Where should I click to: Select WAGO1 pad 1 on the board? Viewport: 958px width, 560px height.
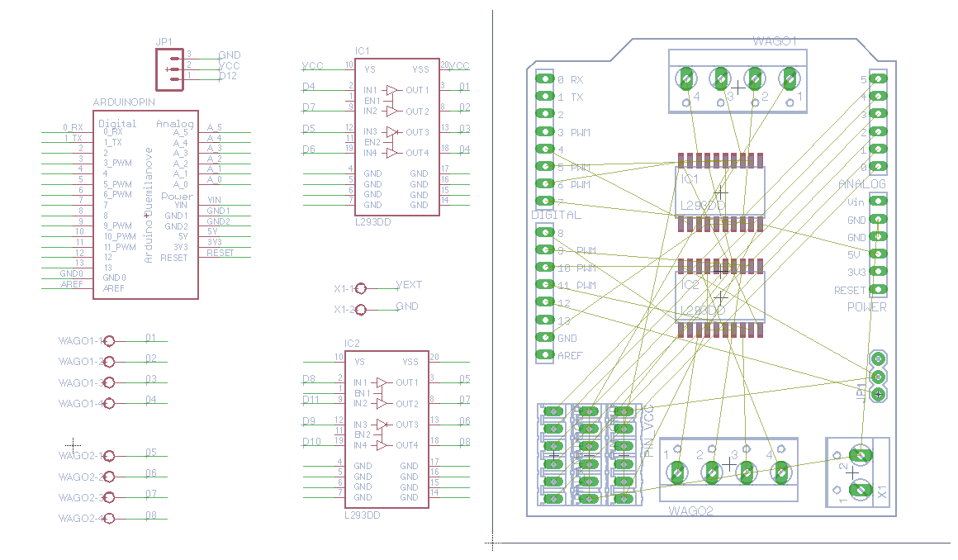790,78
